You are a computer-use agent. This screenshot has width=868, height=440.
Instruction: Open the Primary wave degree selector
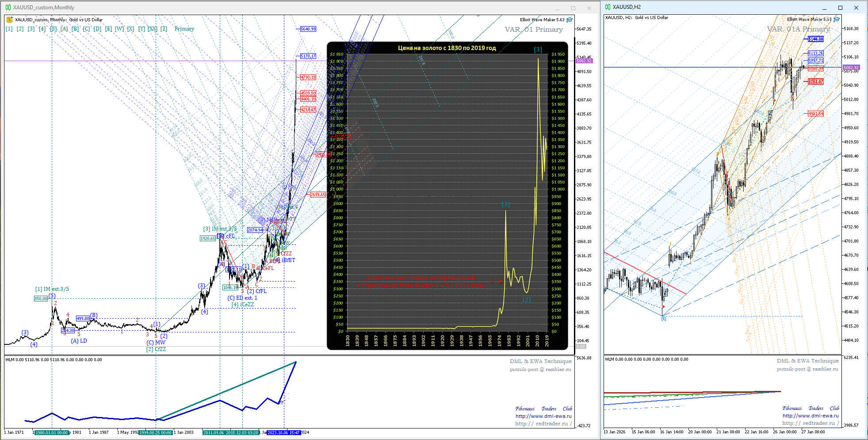(184, 29)
